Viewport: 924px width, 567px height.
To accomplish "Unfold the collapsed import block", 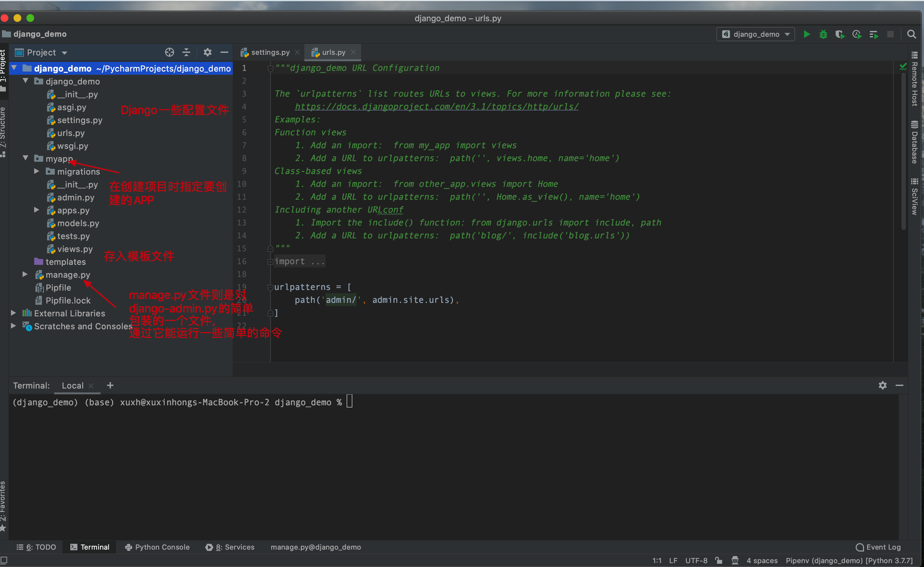I will (270, 262).
